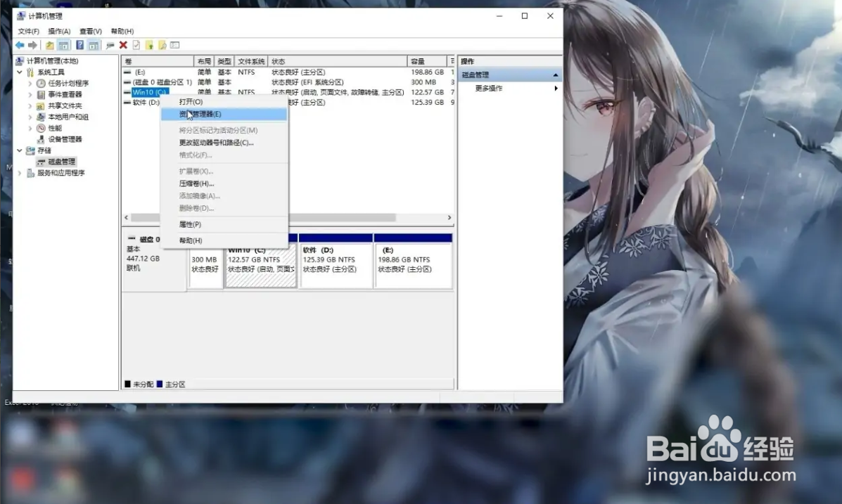Click the yellow page with green arrow icon

[x=149, y=45]
